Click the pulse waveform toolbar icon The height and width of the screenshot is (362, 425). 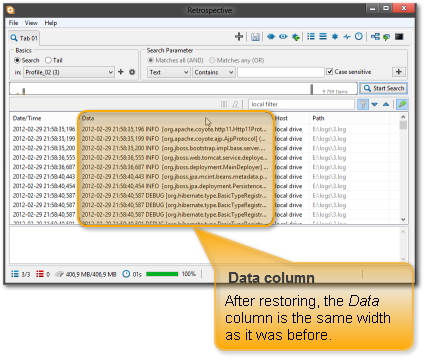coord(347,37)
